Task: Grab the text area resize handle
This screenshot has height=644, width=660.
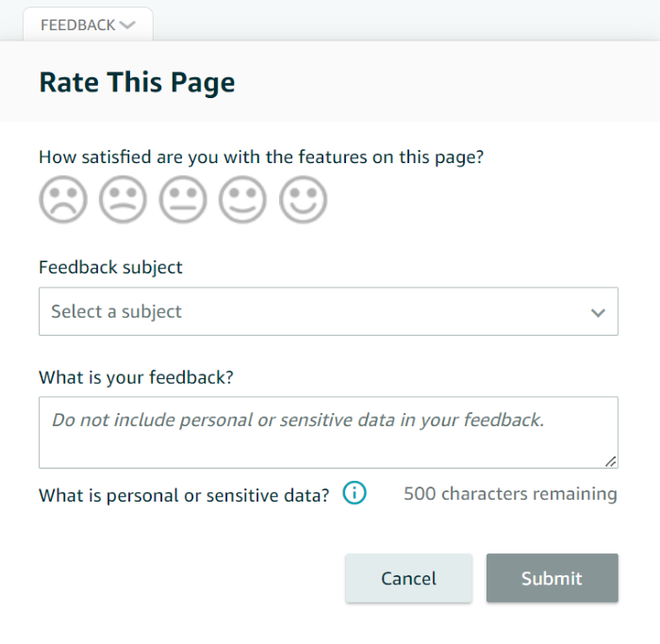Action: 611,462
